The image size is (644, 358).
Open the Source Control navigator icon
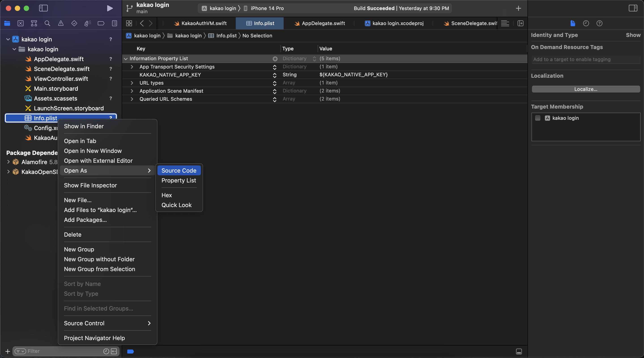[x=21, y=23]
